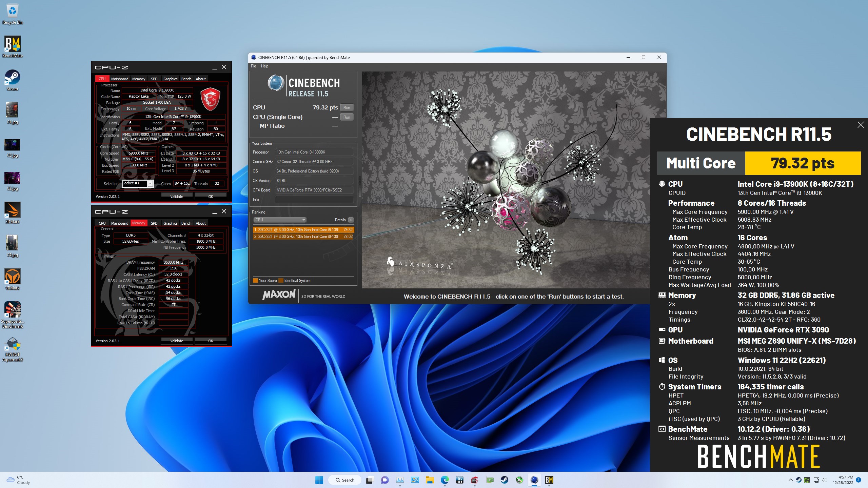Minimize the upper CPU-Z window
Image resolution: width=868 pixels, height=488 pixels.
[215, 67]
